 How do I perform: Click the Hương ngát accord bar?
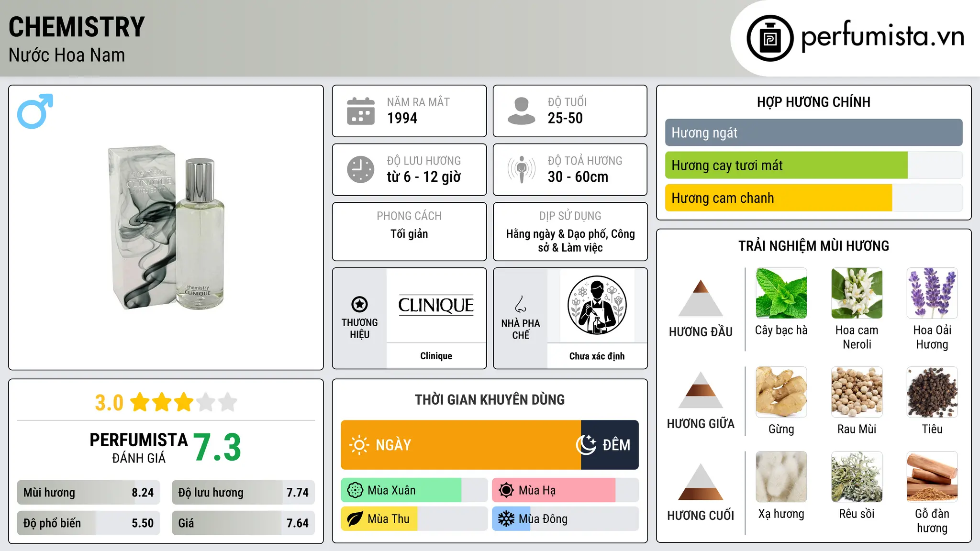(813, 132)
